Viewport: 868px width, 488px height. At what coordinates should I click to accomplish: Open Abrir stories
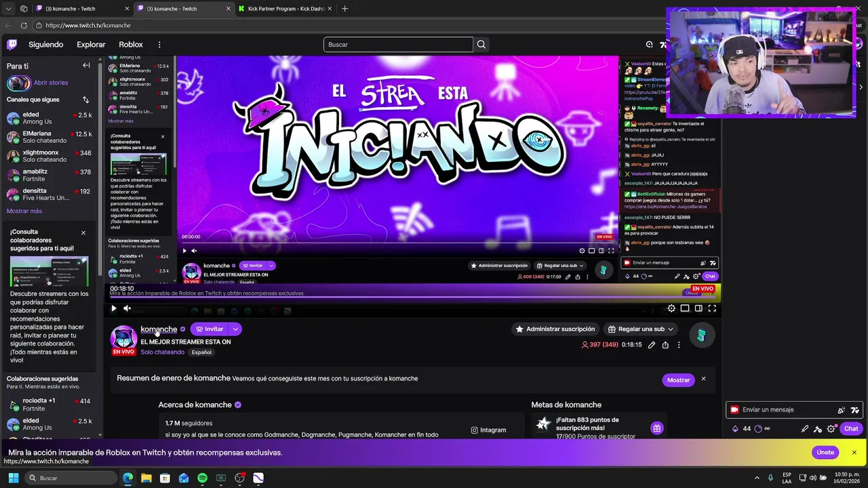click(51, 83)
